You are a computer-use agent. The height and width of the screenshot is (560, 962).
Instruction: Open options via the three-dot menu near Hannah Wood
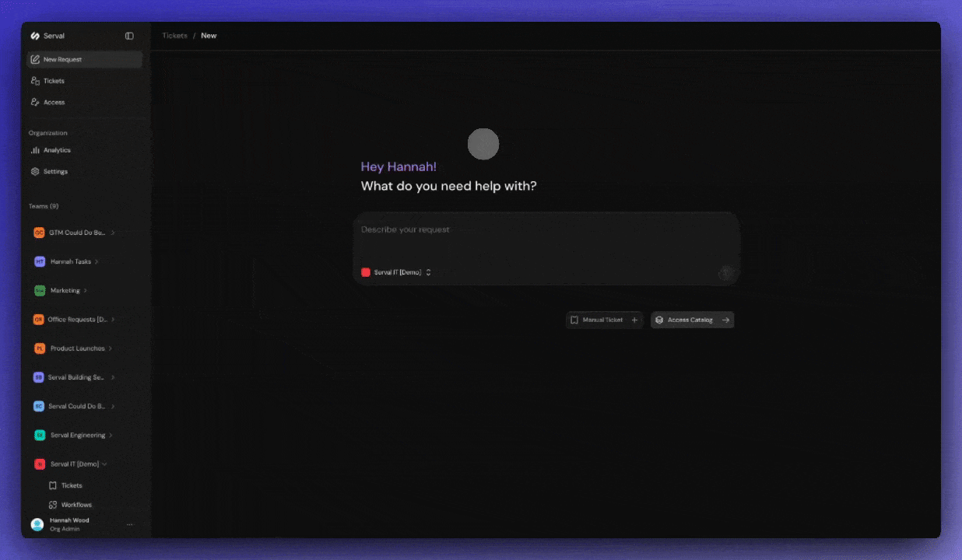(130, 524)
